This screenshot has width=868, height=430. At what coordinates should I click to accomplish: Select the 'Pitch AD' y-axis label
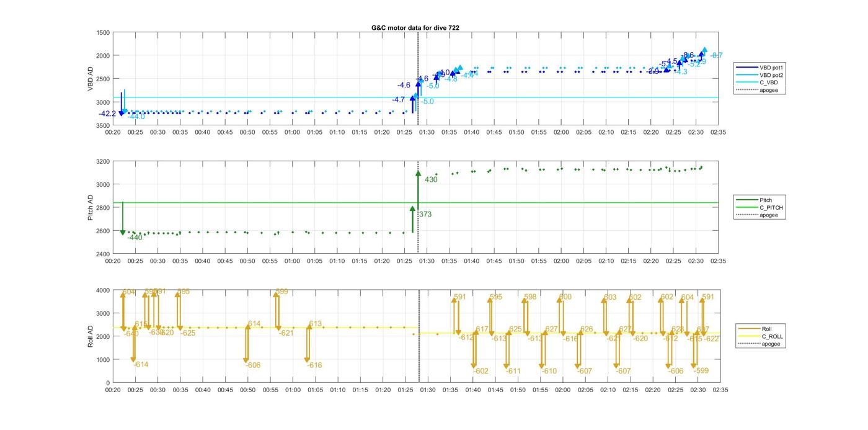[x=91, y=208]
